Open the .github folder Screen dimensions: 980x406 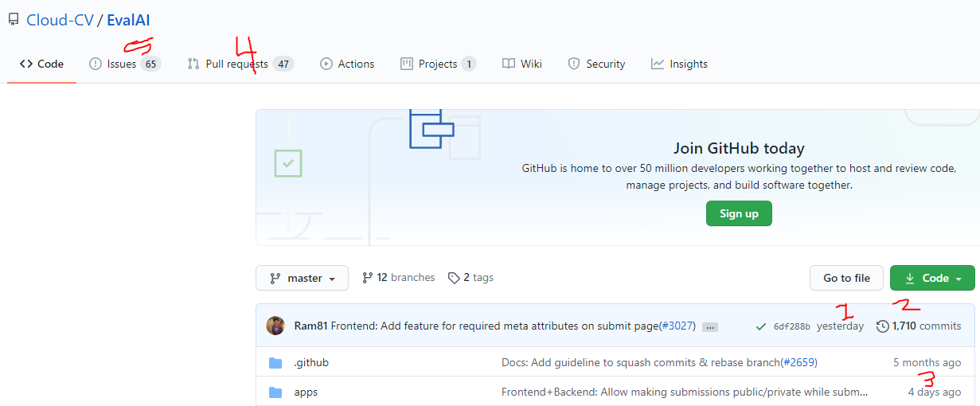311,362
